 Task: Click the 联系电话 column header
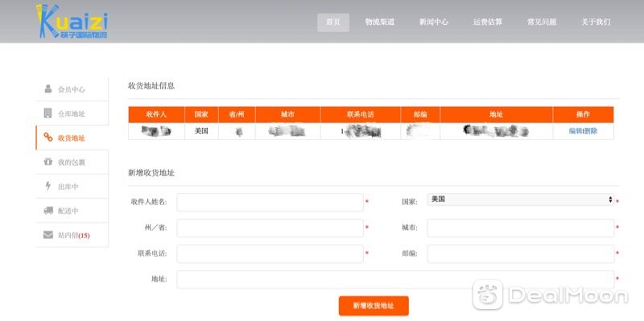tap(361, 114)
